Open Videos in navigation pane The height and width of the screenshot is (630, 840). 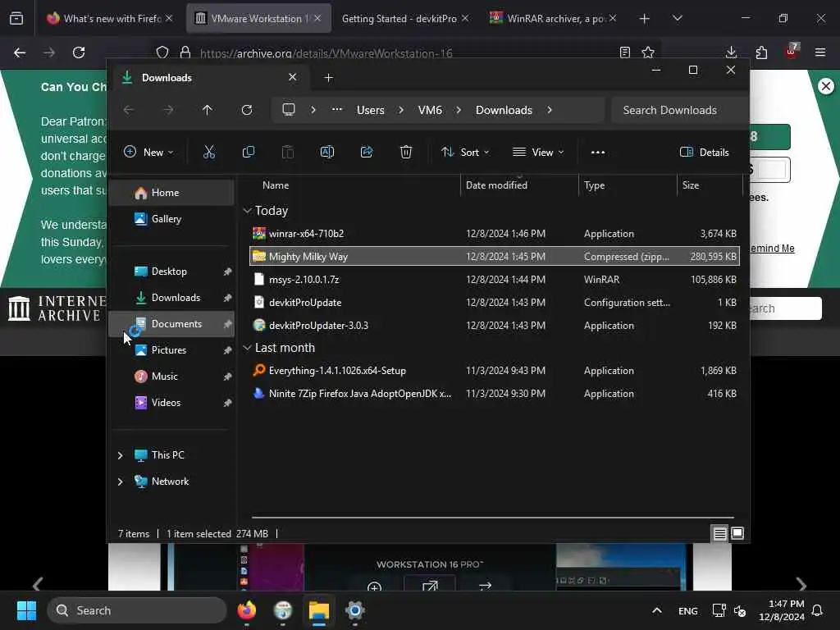pos(171,403)
